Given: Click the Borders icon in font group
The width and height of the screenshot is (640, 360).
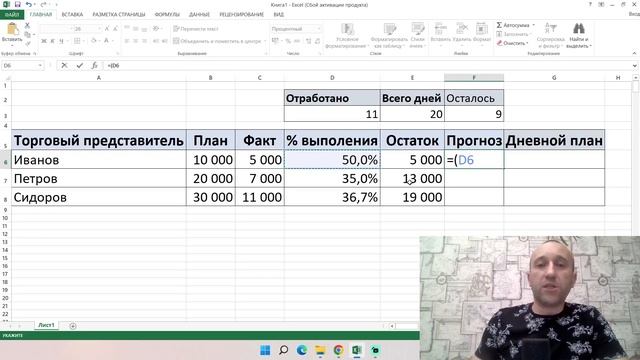Looking at the screenshot, I should (x=77, y=41).
